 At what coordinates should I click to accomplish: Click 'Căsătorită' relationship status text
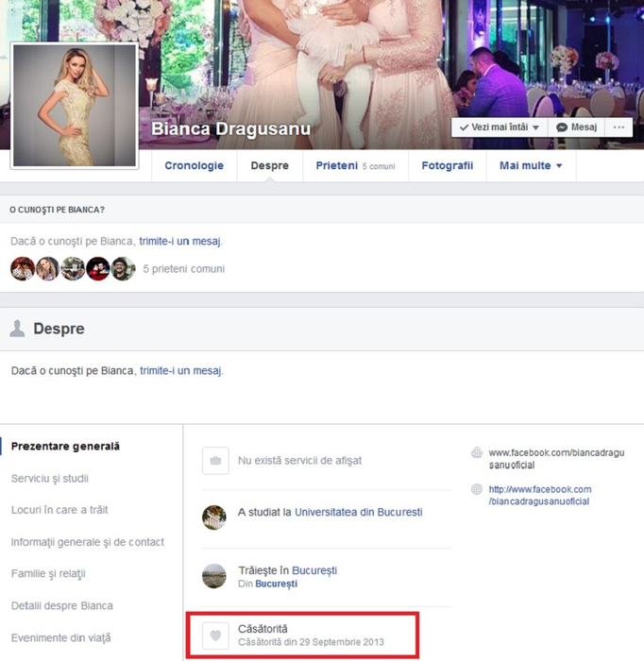tap(263, 629)
